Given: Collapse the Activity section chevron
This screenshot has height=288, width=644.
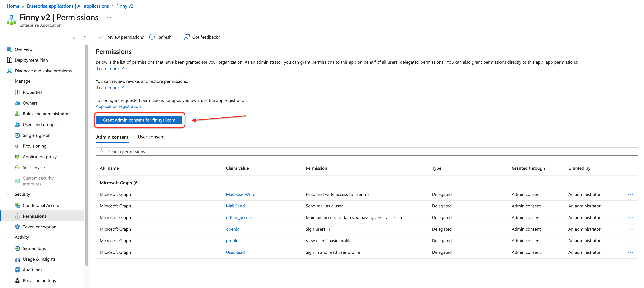Looking at the screenshot, I should (10, 237).
